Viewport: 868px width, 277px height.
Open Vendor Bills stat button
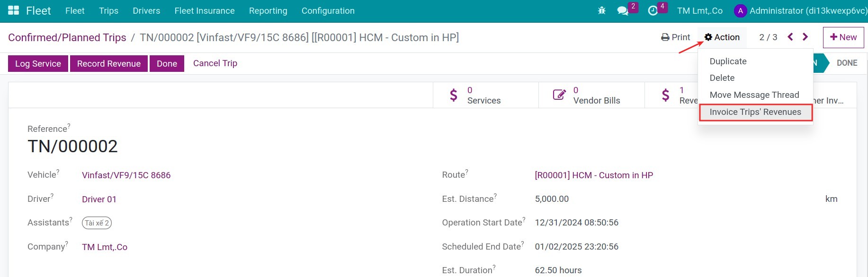592,95
